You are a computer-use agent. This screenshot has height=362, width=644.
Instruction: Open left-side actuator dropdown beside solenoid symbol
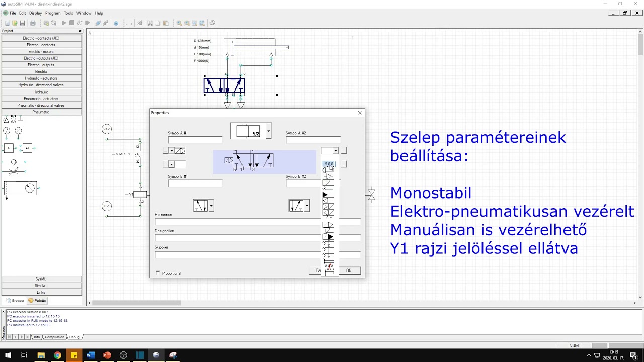171,151
